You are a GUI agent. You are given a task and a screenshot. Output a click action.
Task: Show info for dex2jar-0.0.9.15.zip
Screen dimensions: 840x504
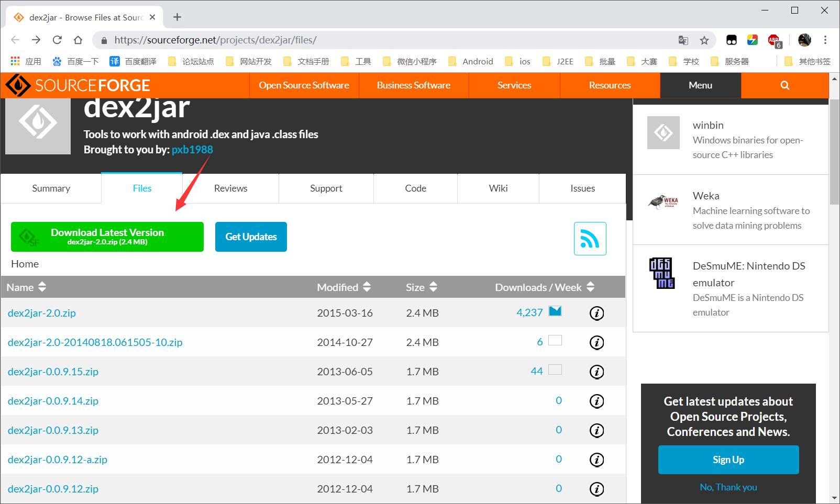coord(597,372)
